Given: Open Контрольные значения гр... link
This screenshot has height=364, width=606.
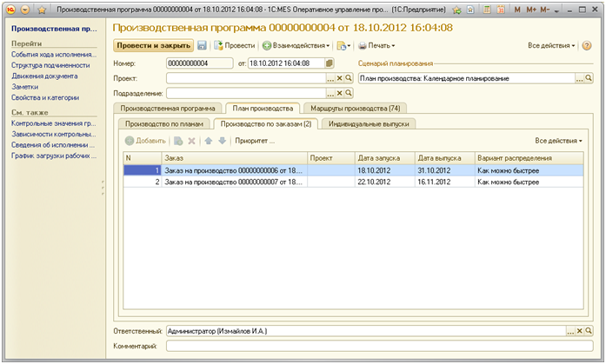Looking at the screenshot, I should pos(53,123).
